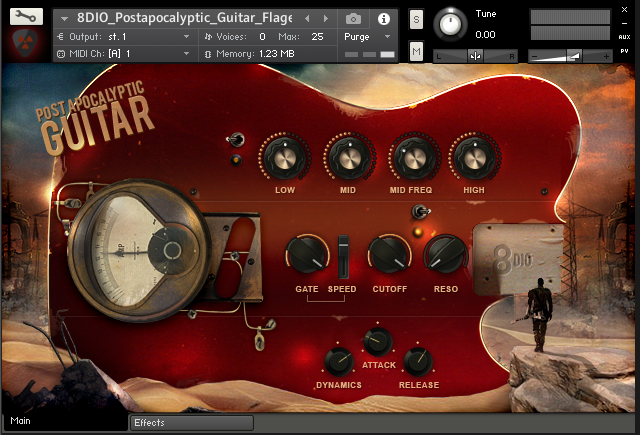The width and height of the screenshot is (640, 435).
Task: Minimize the instrument header with the dash
Action: [x=624, y=23]
